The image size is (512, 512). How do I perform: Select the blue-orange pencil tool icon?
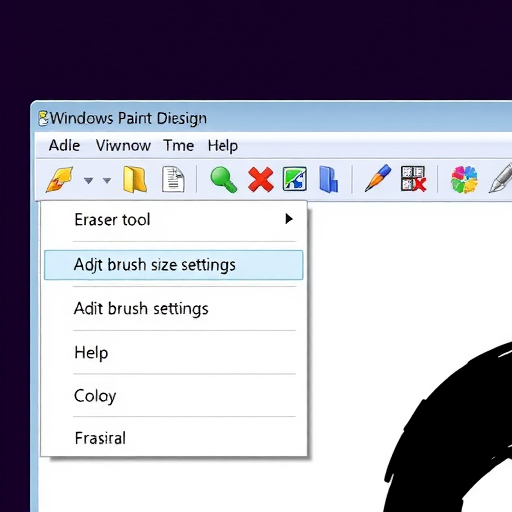point(378,178)
